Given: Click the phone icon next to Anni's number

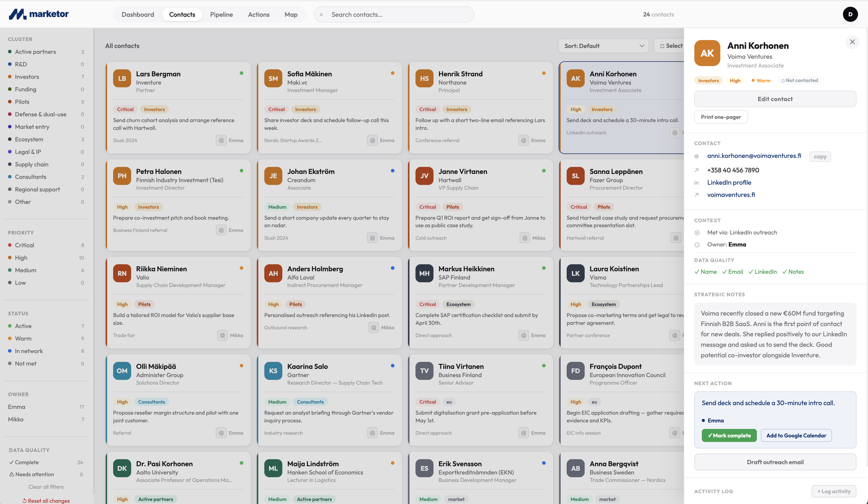Looking at the screenshot, I should [697, 170].
